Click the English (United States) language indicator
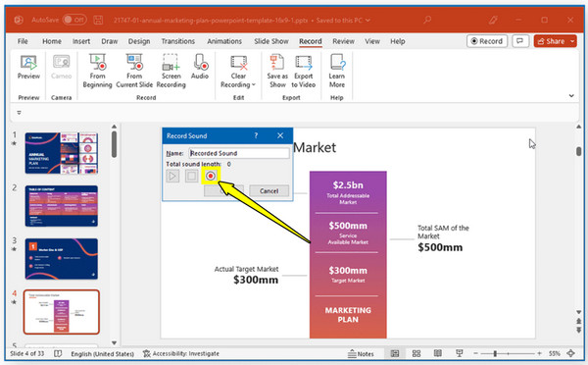The height and width of the screenshot is (365, 588). (102, 354)
